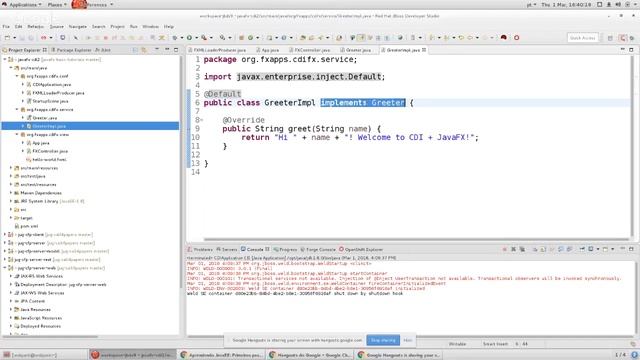Open the Project menu

click(x=118, y=27)
